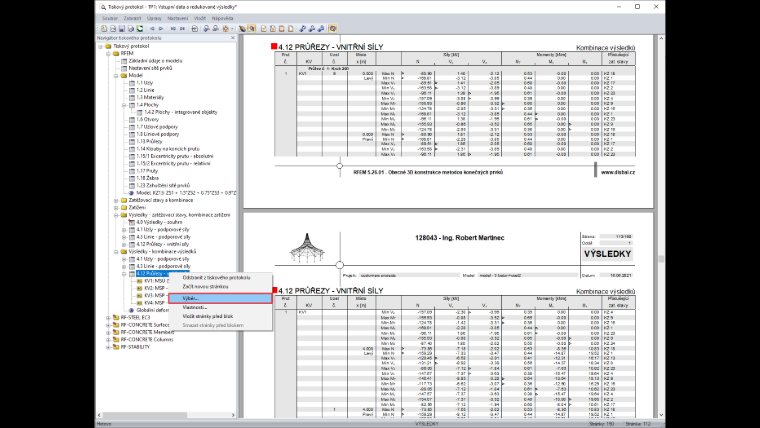The image size is (760, 428).
Task: Select RF-CONCRETE Surfaces tree item
Action: [x=147, y=325]
